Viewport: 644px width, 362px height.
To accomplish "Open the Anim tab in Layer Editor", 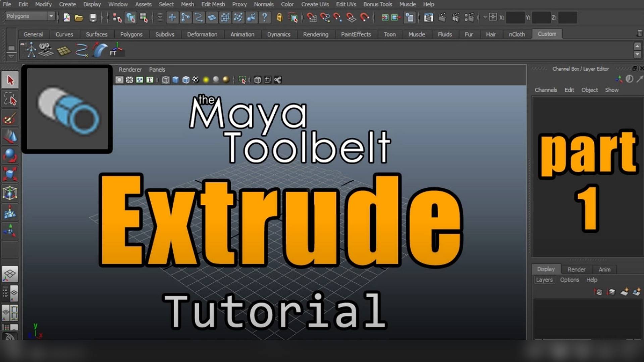I will point(604,269).
